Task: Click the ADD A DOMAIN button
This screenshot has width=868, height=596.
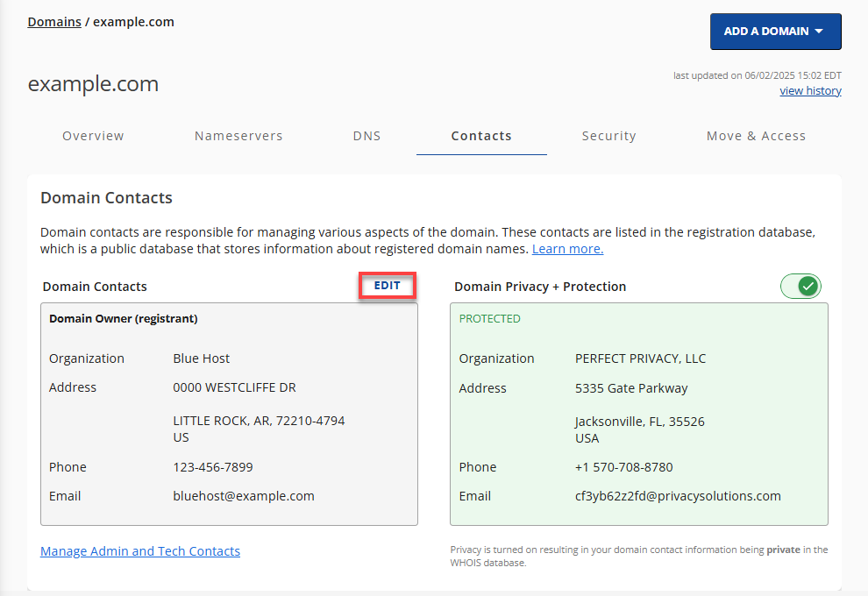Action: (775, 31)
